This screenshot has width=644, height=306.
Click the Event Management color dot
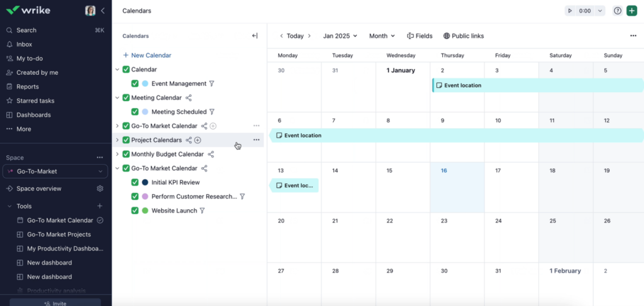pos(145,84)
